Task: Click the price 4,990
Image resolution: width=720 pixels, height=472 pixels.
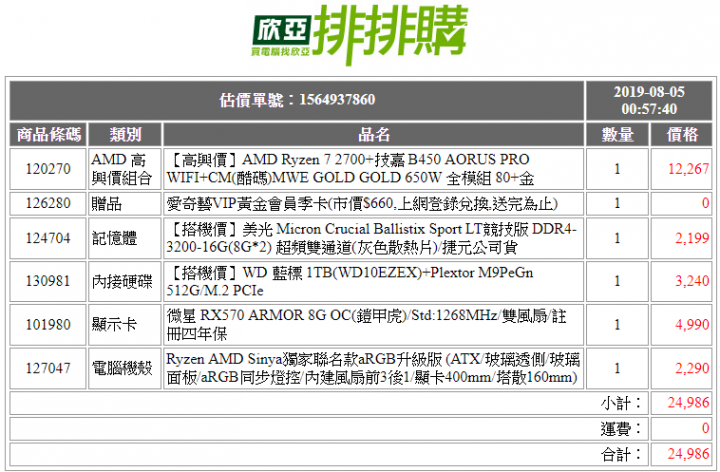Action: (x=692, y=325)
